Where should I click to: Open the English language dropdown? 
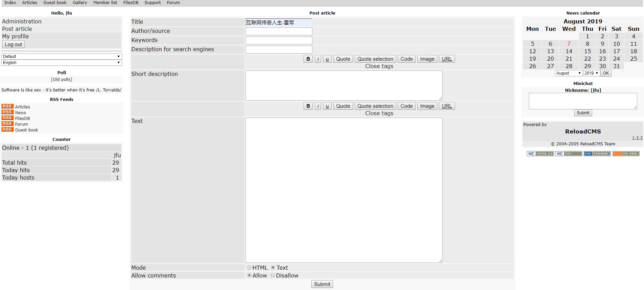[62, 63]
